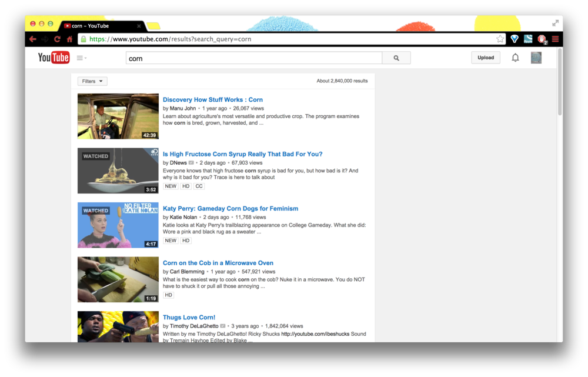The image size is (588, 377).
Task: Click the verified badge beside DNews
Action: pyautogui.click(x=191, y=163)
